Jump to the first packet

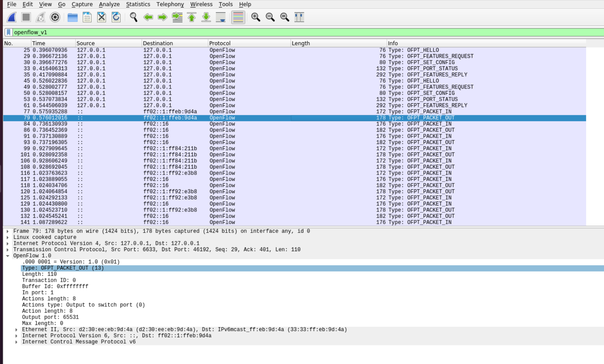pos(192,17)
